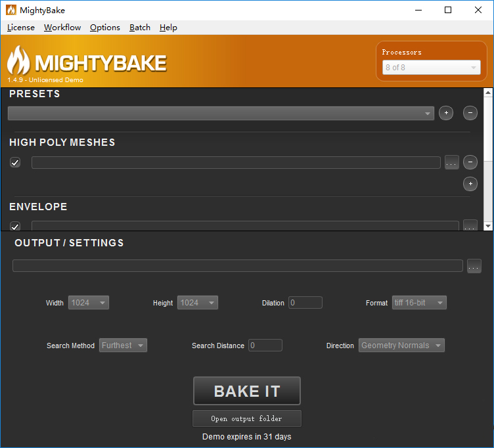
Task: Click Open output folder button
Action: click(246, 418)
